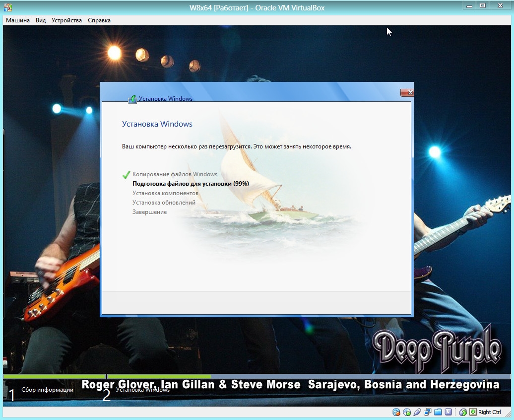Open the network adapters status icon
The height and width of the screenshot is (420, 514).
click(427, 412)
